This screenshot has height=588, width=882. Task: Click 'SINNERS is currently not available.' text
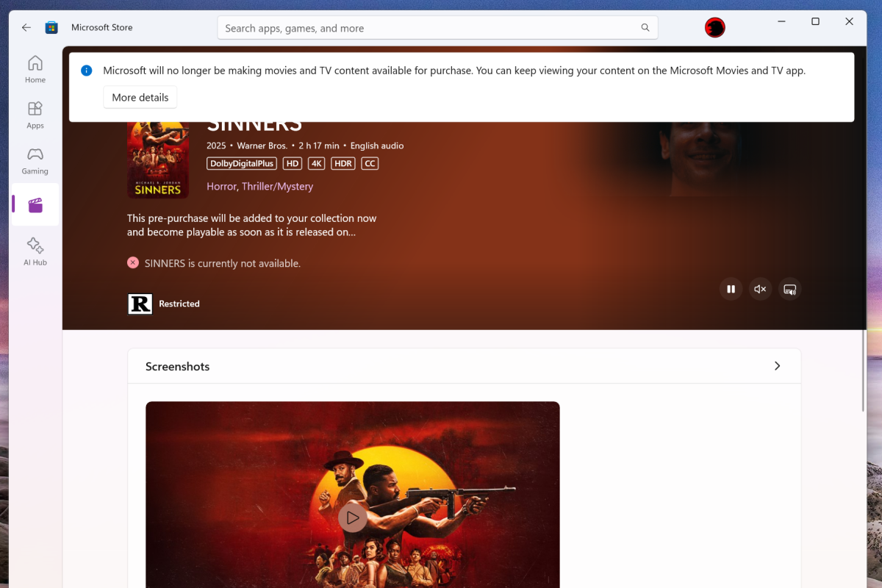(223, 263)
